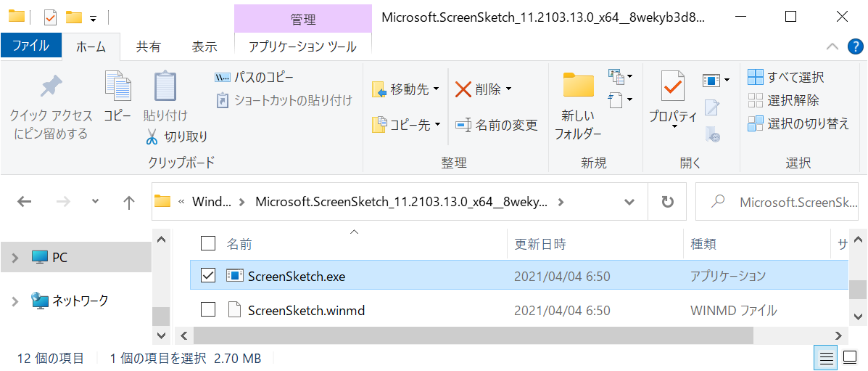Image resolution: width=868 pixels, height=371 pixels.
Task: Open the ファイル (File) tab
Action: [30, 46]
